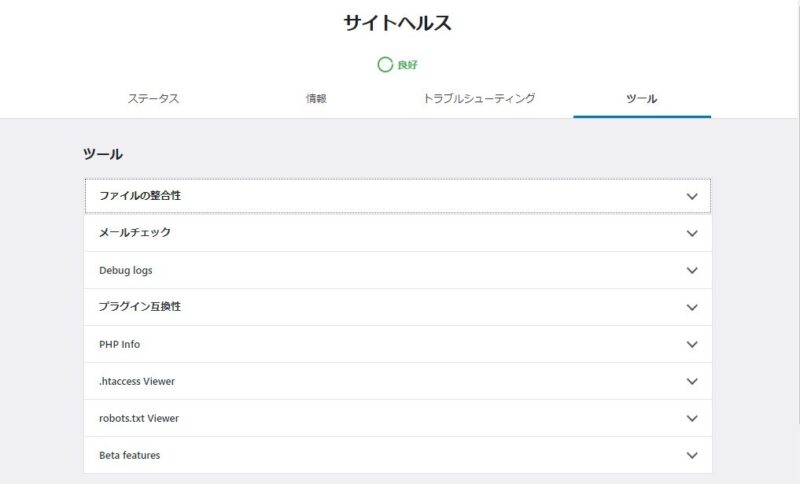Expand chevron on PHP Info row

(x=692, y=344)
